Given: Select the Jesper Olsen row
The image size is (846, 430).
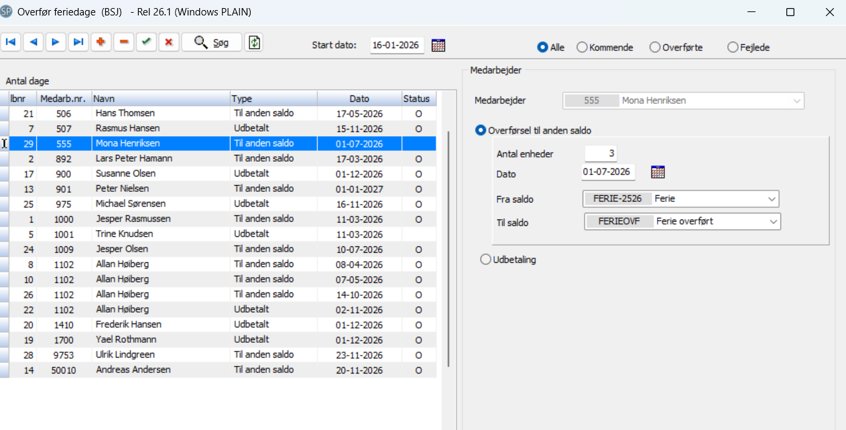Looking at the screenshot, I should [x=218, y=249].
